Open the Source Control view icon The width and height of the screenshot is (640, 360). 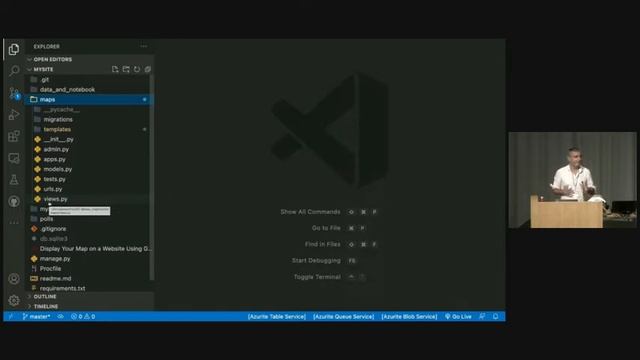pos(14,93)
